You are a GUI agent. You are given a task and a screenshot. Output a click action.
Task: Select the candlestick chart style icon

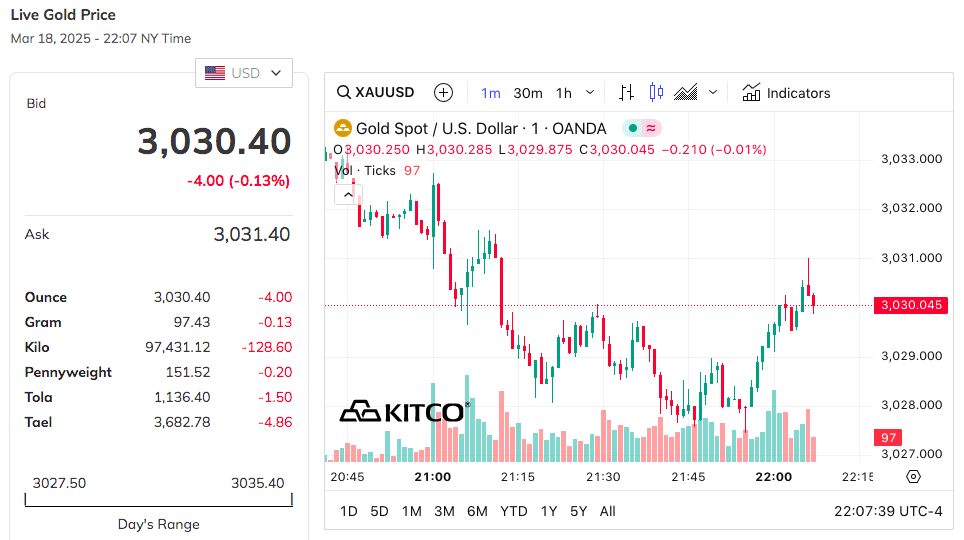pyautogui.click(x=656, y=93)
